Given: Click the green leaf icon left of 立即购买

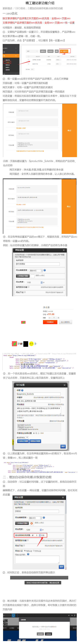Looking at the screenshot, I should [23, 322].
